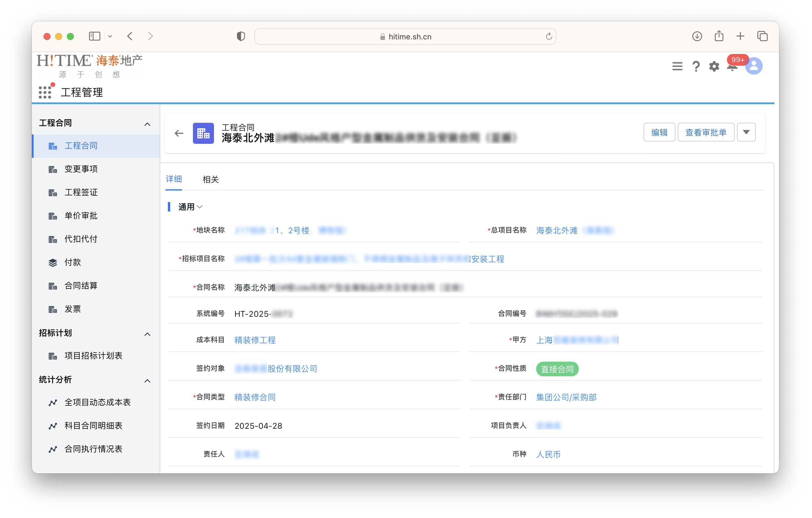This screenshot has width=812, height=518.
Task: Open 地块名称 link containing 1、2号楼
Action: [290, 230]
